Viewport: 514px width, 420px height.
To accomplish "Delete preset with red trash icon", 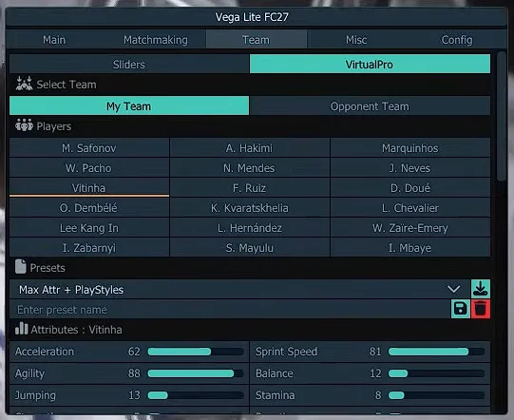I will point(481,309).
